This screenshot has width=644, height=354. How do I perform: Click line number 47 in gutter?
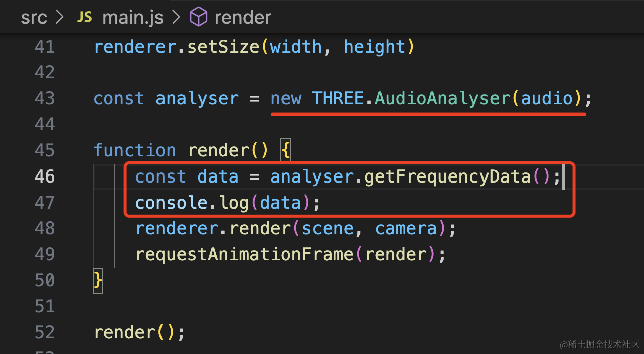(45, 203)
